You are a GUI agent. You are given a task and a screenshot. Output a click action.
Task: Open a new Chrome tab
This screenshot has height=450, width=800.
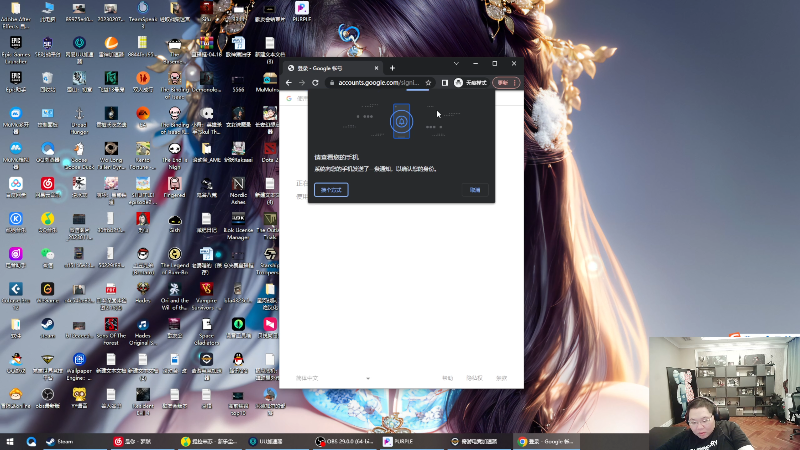tap(392, 68)
